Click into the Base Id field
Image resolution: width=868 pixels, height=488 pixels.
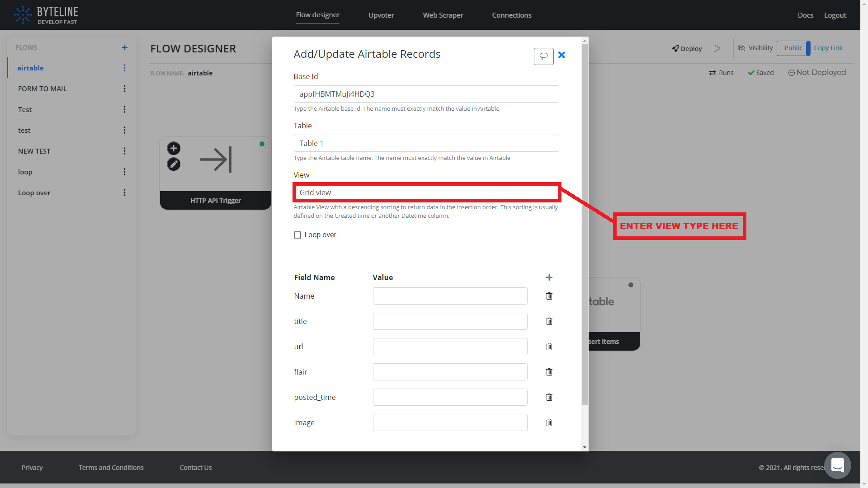point(426,94)
